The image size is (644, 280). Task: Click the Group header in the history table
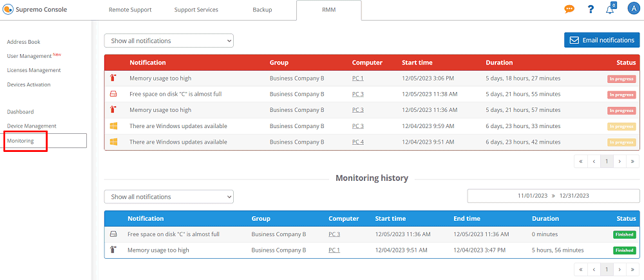tap(261, 218)
